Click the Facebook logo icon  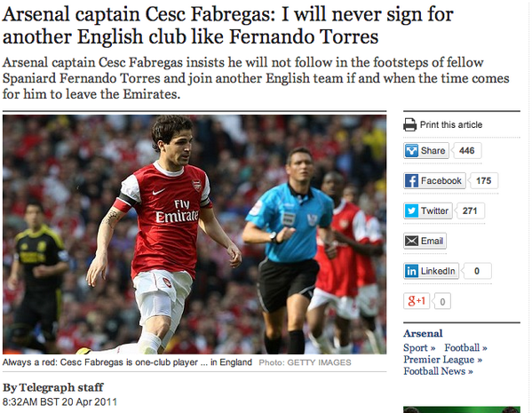tap(411, 180)
